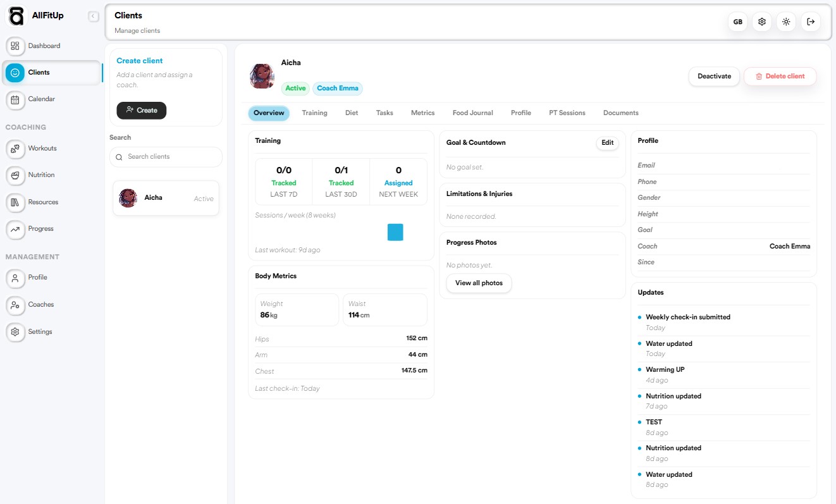The width and height of the screenshot is (836, 504).
Task: Open the Coaches management icon
Action: click(15, 305)
